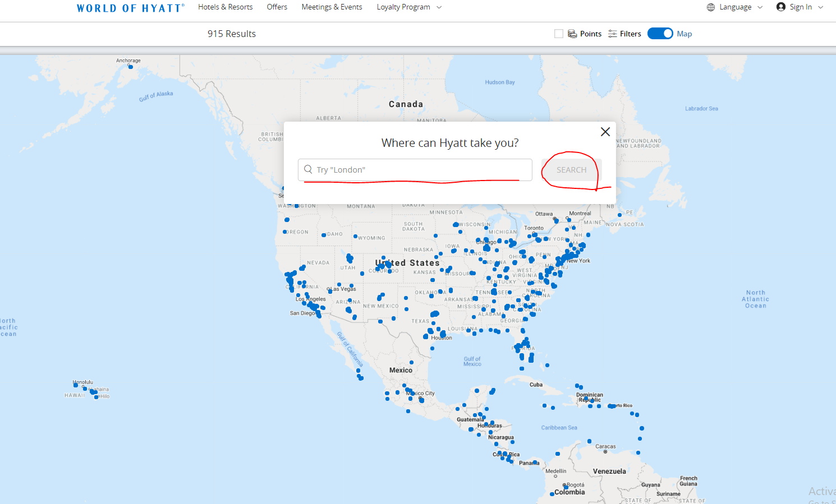Screen dimensions: 836x504
Task: Click the Idaho hotel marker
Action: (x=324, y=235)
